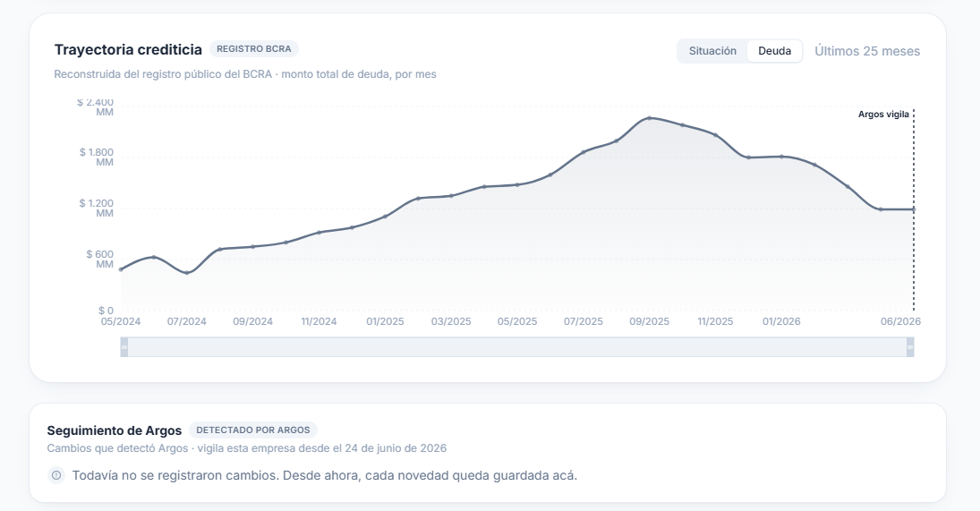980x511 pixels.
Task: Click the data point at 01/2025
Action: pos(385,217)
